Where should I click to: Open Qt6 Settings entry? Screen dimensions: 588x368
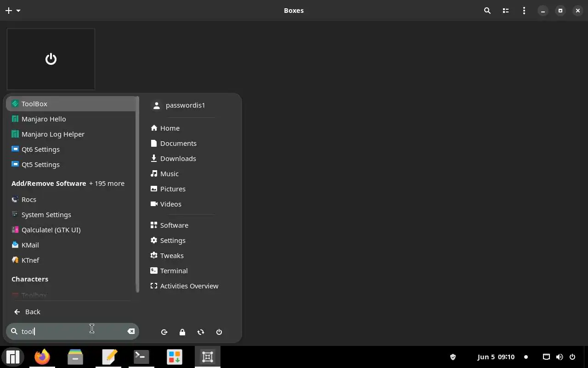[71, 149]
